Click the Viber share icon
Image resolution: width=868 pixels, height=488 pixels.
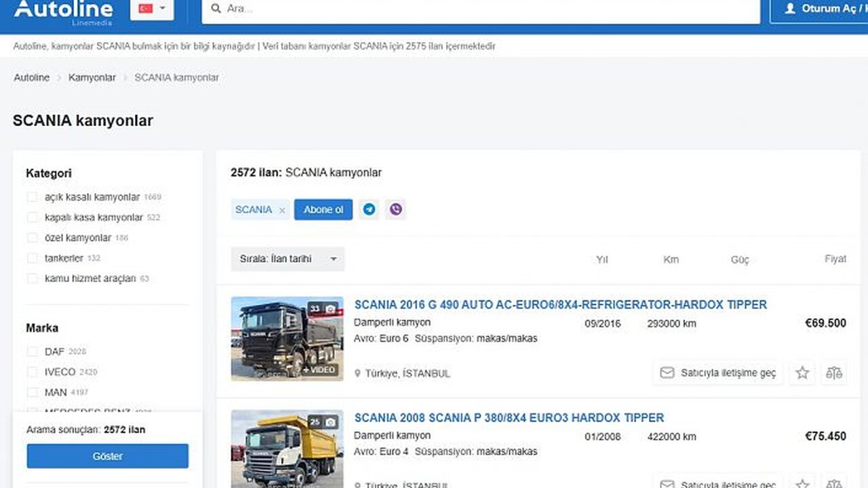[x=396, y=209]
